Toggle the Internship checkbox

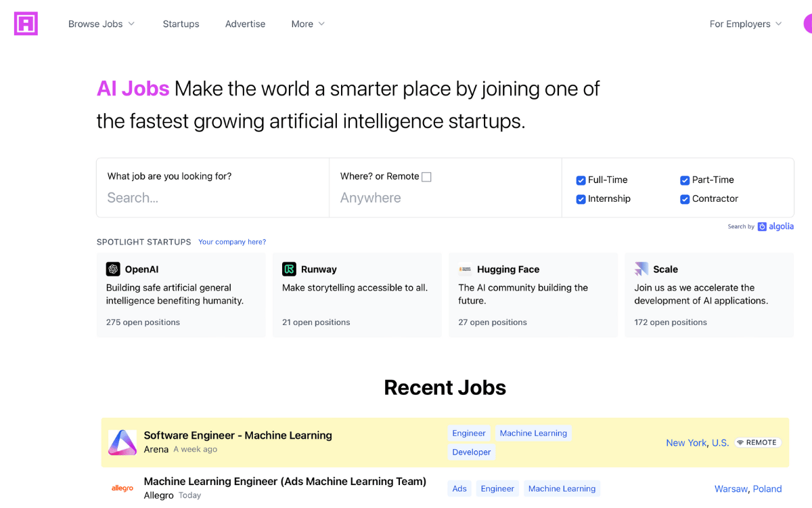point(581,199)
